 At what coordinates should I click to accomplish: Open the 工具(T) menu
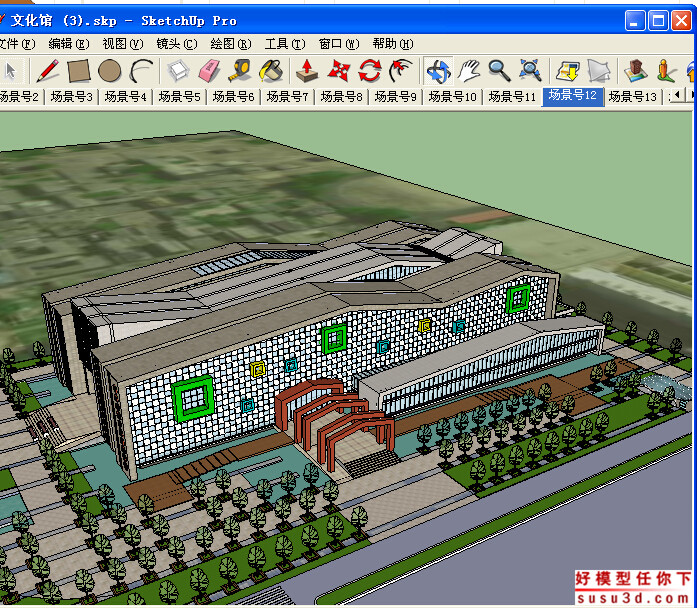[285, 44]
